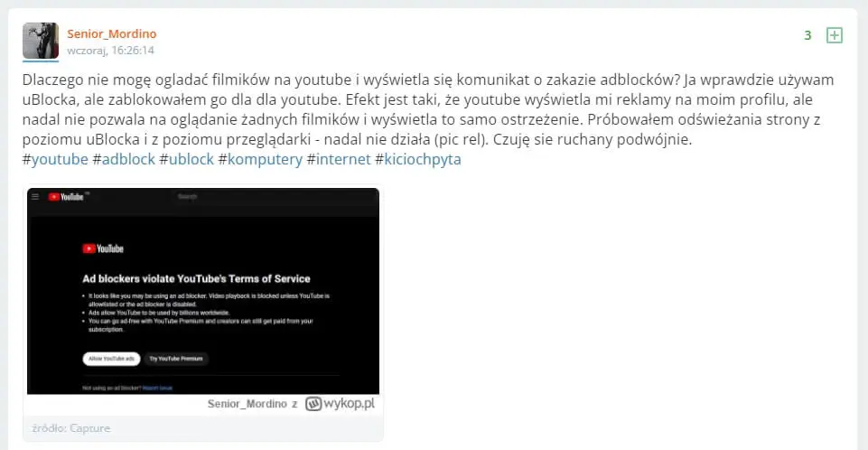
Task: Click the YouTube logo above the ad blocker warning
Action: [103, 248]
